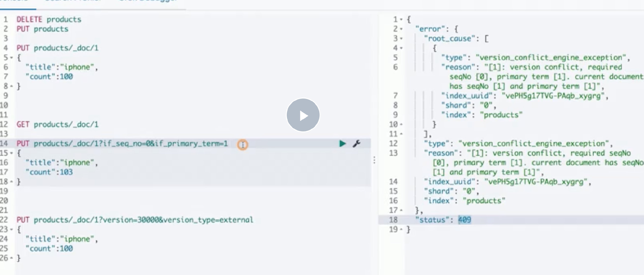This screenshot has width=644, height=275.
Task: Play the video with center play button
Action: pos(303,115)
